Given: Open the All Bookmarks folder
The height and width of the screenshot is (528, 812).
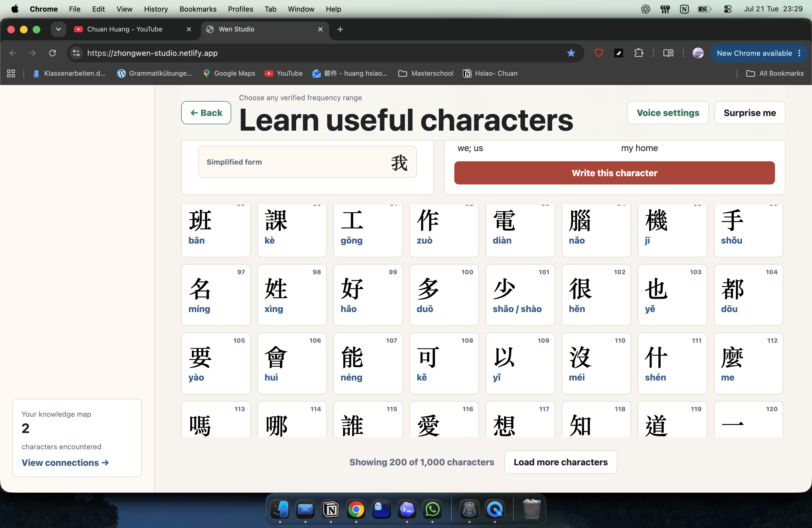Looking at the screenshot, I should pos(775,73).
